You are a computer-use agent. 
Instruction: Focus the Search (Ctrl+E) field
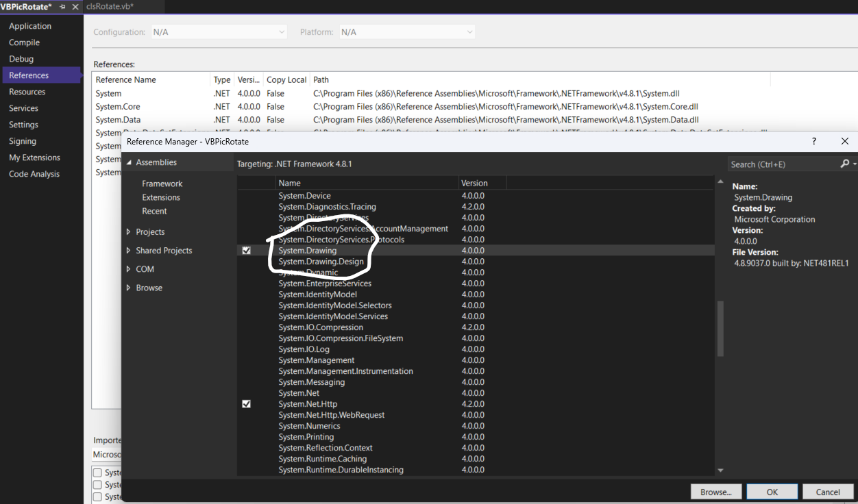pos(783,164)
